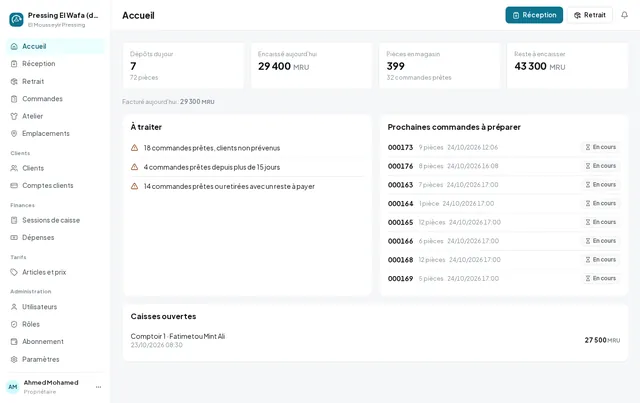The width and height of the screenshot is (640, 403).
Task: Open alert commandes avec un reste à payer
Action: click(x=247, y=186)
